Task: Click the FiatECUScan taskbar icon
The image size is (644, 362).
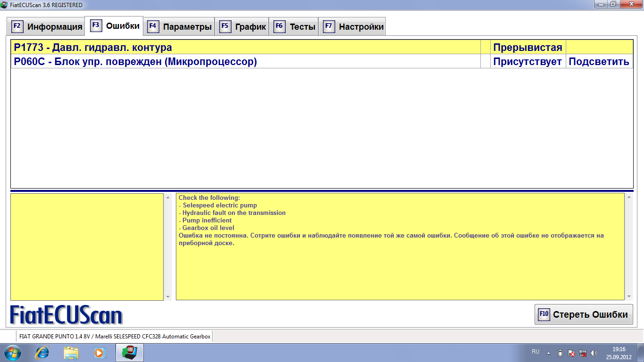Action: [x=130, y=353]
